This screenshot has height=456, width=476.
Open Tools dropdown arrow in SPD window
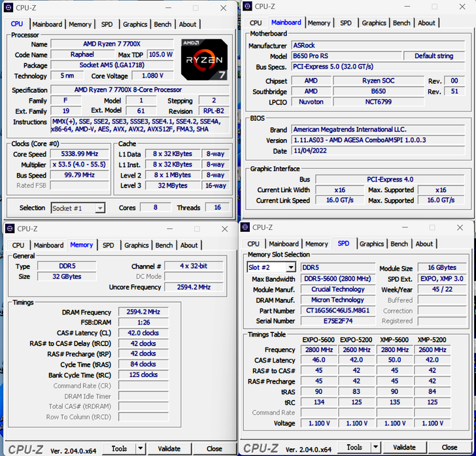[375, 447]
